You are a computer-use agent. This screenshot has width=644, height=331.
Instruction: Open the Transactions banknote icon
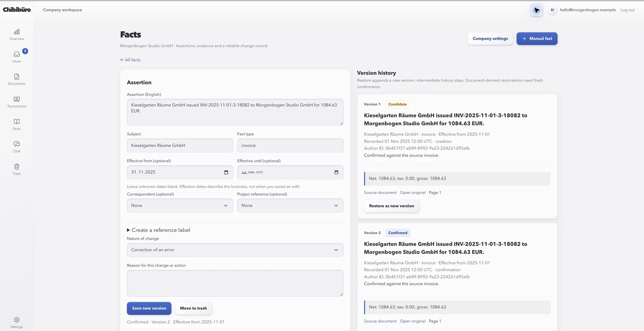tap(17, 99)
